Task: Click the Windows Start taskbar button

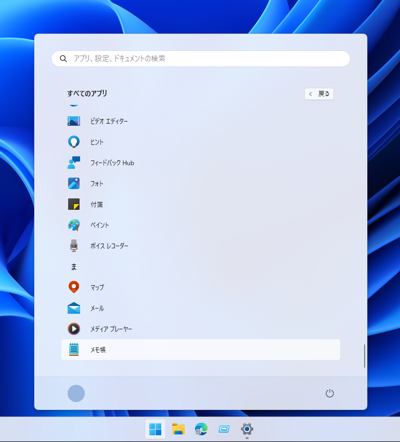Action: point(155,429)
